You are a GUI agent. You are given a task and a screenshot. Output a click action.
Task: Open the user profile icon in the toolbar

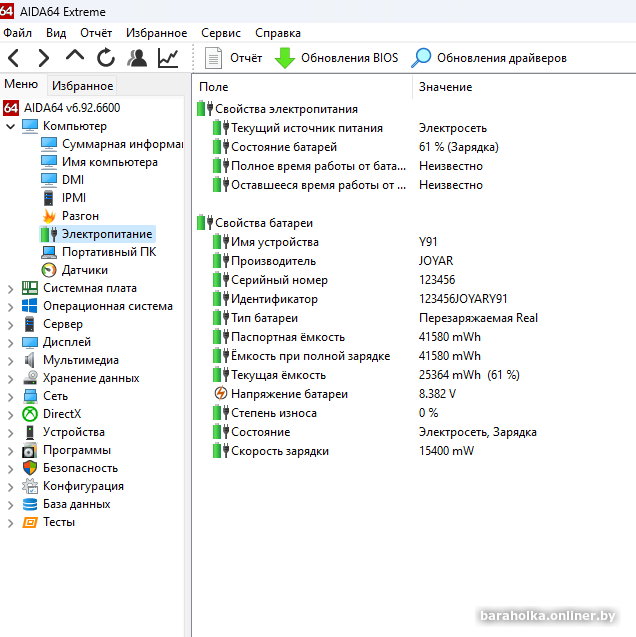(x=137, y=58)
